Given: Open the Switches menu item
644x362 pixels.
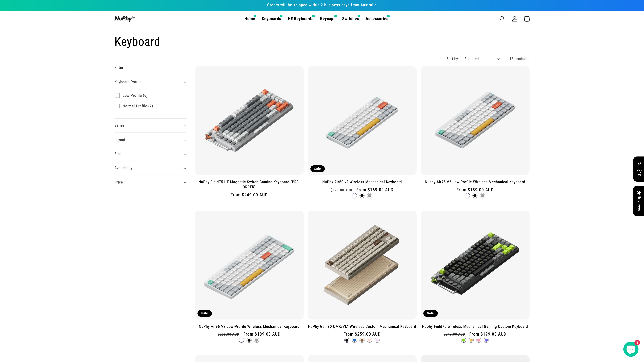Looking at the screenshot, I should [x=350, y=19].
